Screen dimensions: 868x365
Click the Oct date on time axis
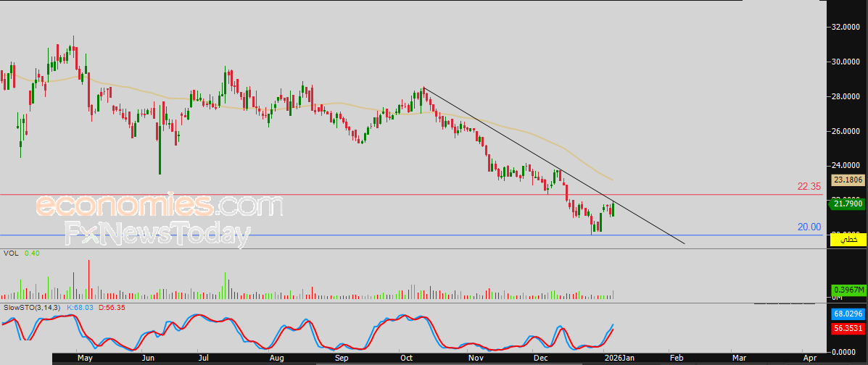[x=406, y=358]
